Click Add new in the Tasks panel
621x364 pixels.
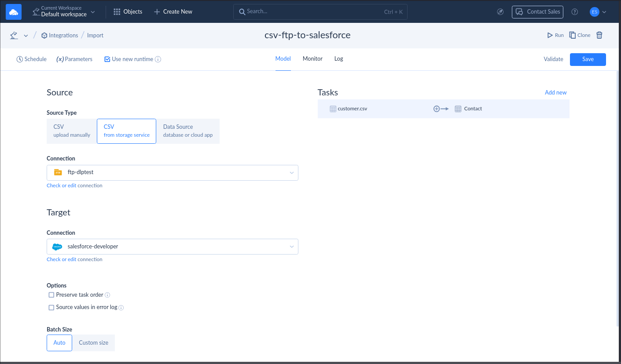pyautogui.click(x=555, y=92)
